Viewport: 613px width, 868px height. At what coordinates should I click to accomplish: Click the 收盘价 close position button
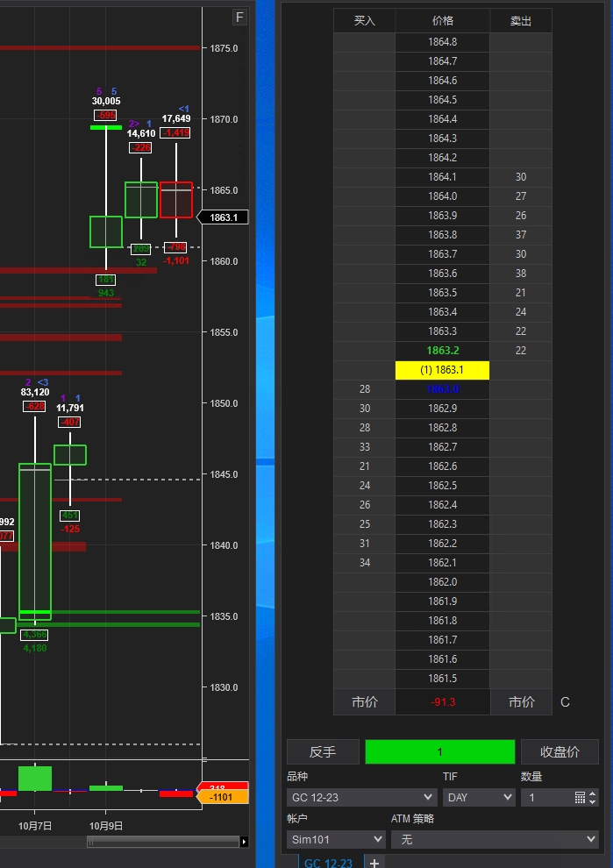coord(560,751)
